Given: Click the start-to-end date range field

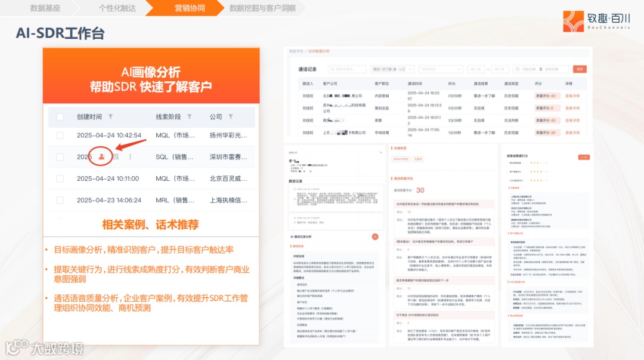Looking at the screenshot, I should [541, 69].
